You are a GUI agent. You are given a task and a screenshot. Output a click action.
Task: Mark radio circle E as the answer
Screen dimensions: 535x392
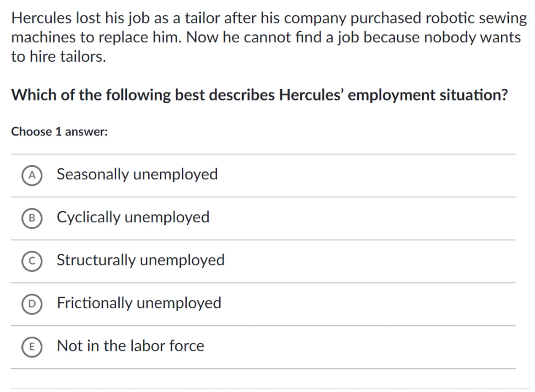coord(32,347)
